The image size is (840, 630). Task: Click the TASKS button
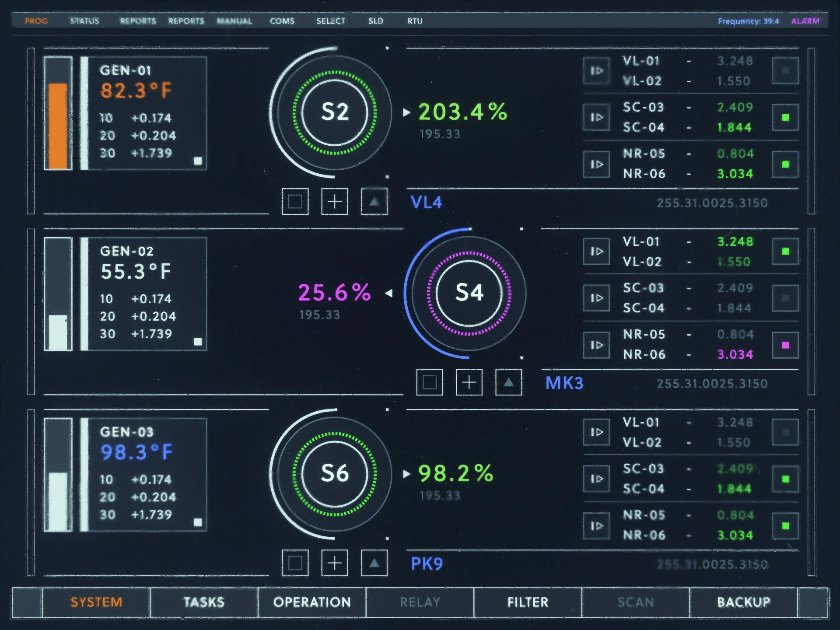click(x=204, y=602)
